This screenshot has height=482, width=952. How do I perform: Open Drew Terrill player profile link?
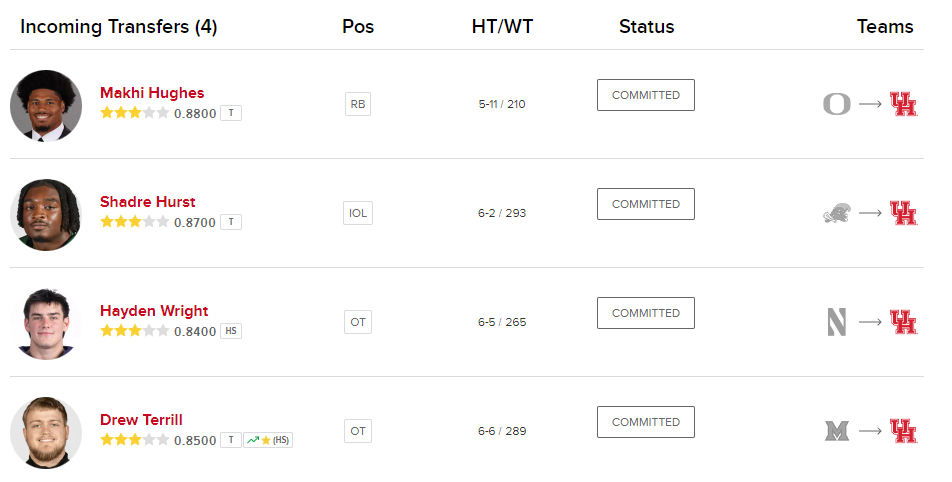tap(141, 420)
